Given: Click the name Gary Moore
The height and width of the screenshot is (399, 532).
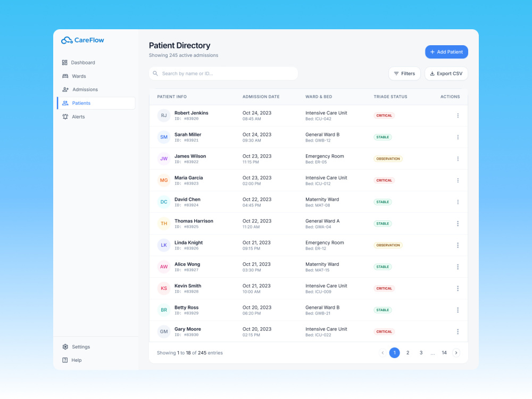Looking at the screenshot, I should [x=188, y=329].
